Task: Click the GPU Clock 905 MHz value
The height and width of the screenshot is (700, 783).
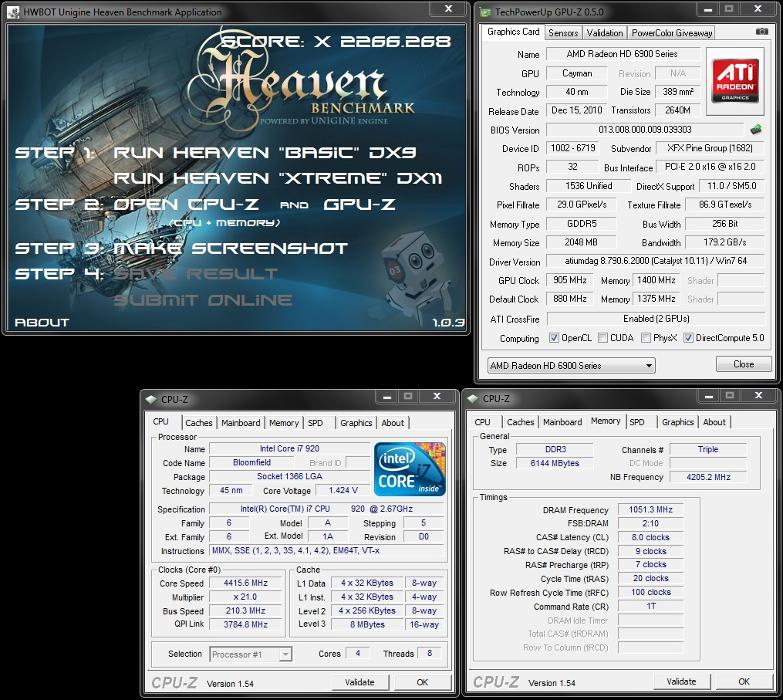Action: [570, 280]
